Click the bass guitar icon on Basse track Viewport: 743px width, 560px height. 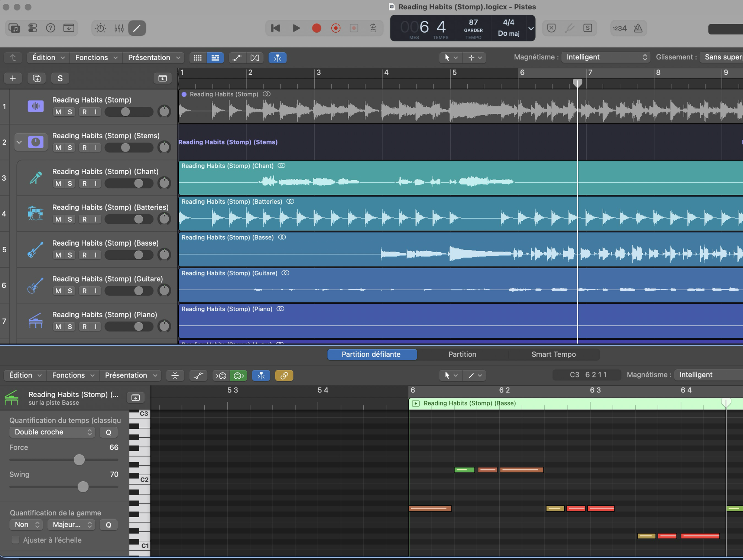pyautogui.click(x=36, y=249)
